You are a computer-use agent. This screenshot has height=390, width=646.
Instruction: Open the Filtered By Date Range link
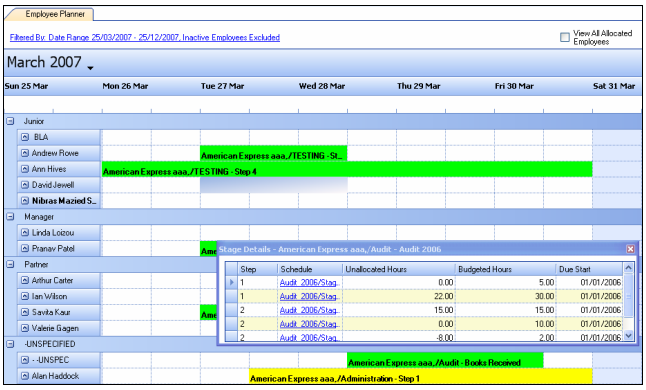145,37
